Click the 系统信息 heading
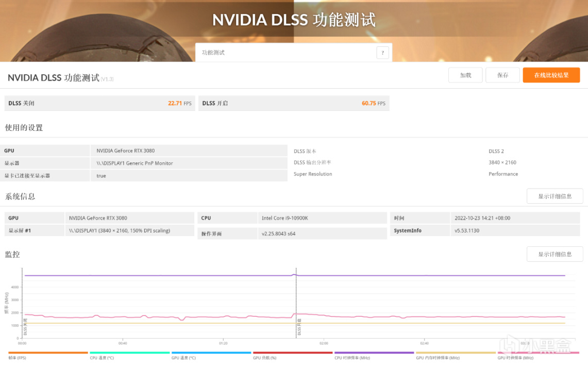588x367 pixels. point(20,196)
